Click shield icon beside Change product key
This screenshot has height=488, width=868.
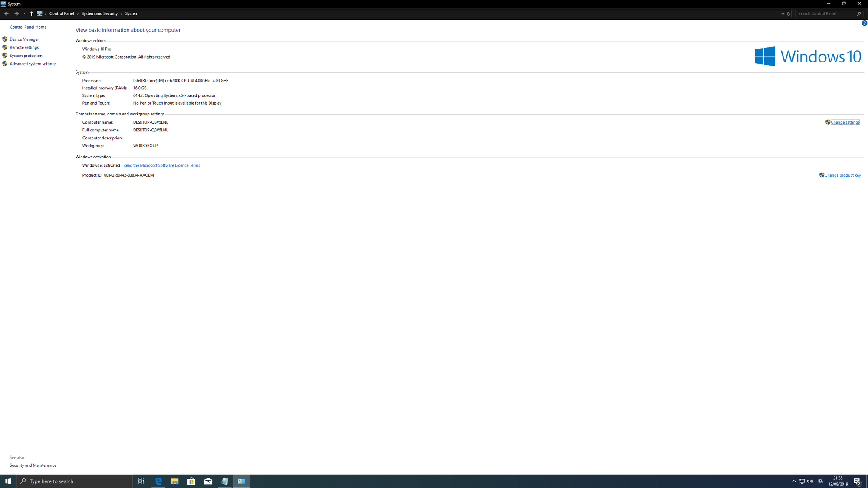(822, 175)
